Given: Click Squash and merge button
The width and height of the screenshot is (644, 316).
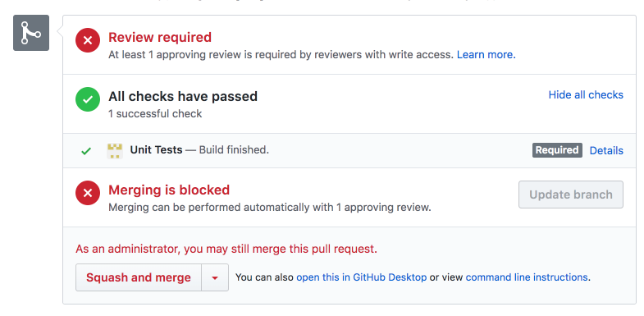Looking at the screenshot, I should coord(139,277).
